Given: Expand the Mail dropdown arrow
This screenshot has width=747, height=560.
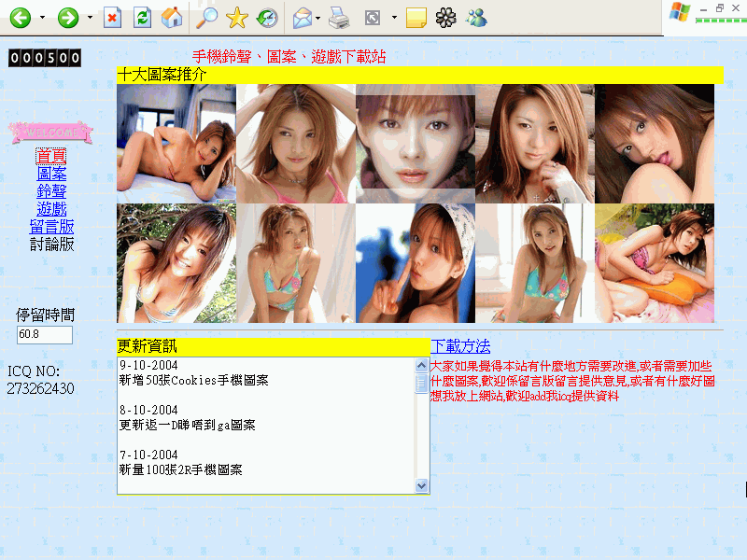Looking at the screenshot, I should (318, 18).
